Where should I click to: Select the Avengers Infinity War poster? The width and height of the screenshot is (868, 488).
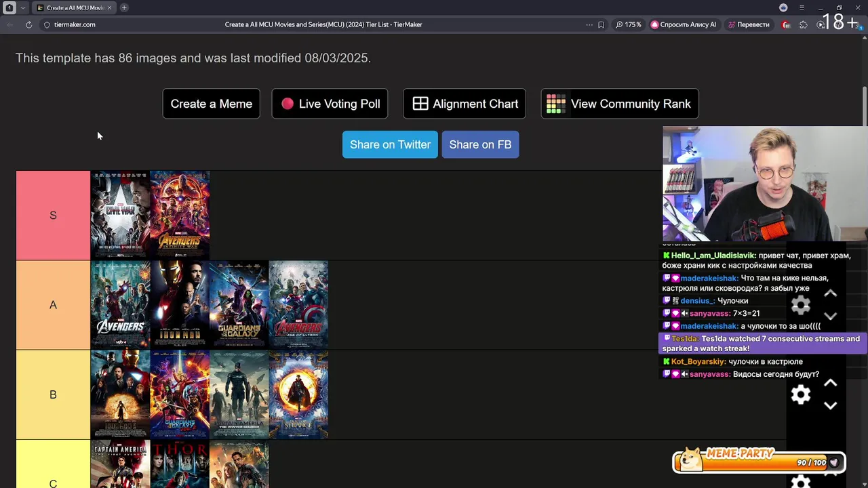[x=180, y=215]
